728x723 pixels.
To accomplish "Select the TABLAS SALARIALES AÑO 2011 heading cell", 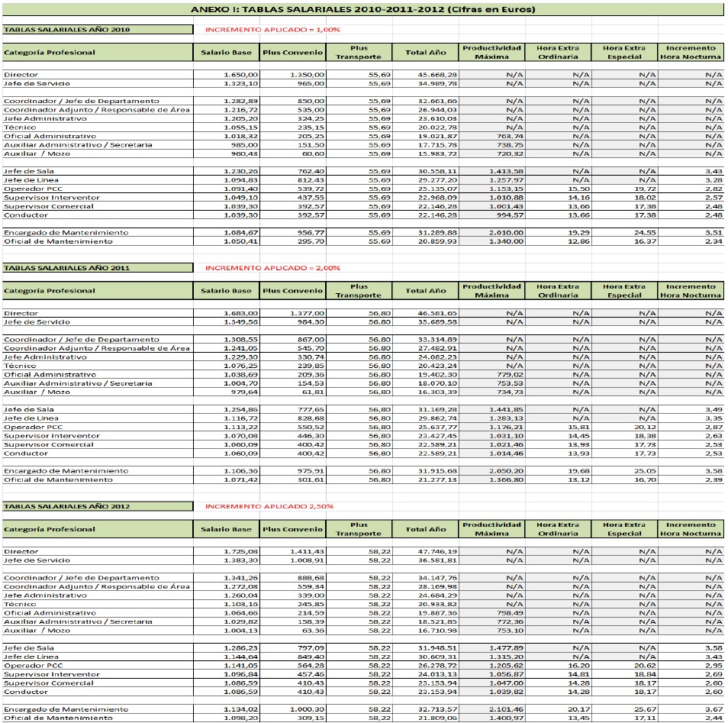I will (x=97, y=268).
